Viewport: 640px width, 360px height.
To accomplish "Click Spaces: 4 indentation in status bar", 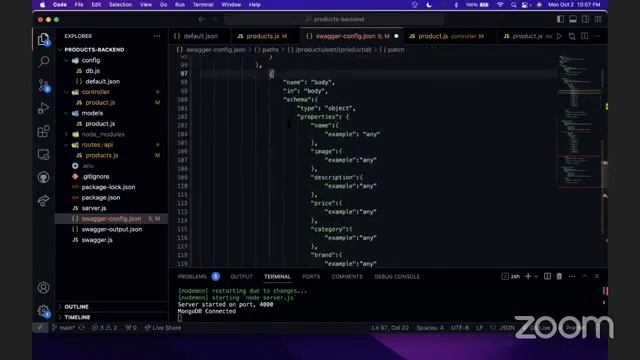I will (x=430, y=328).
